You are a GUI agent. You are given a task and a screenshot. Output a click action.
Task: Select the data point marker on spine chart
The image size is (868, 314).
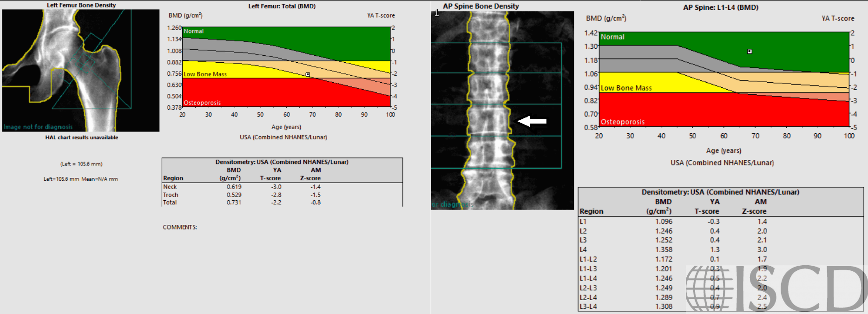(x=750, y=52)
